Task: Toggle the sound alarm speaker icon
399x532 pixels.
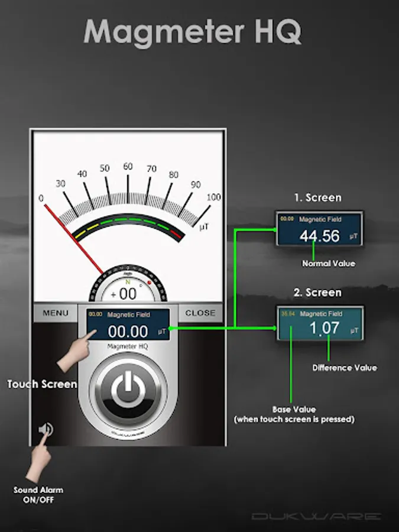Action: (x=46, y=430)
